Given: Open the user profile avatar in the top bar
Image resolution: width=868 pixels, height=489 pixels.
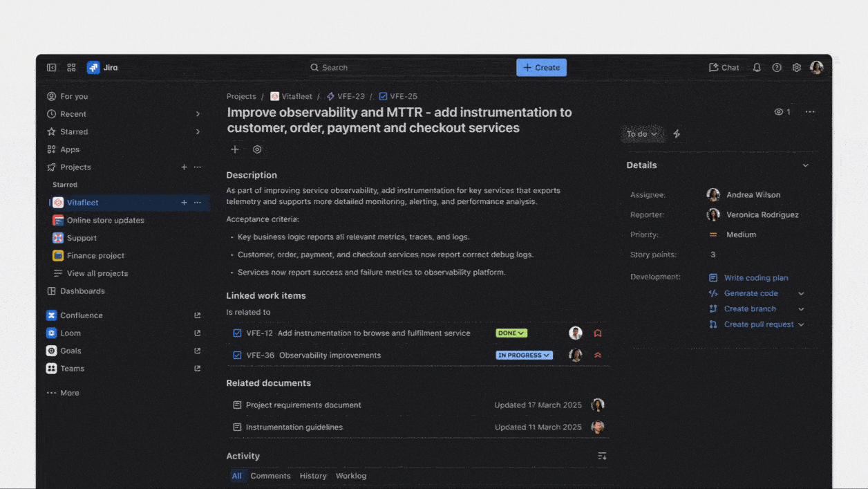Looking at the screenshot, I should tap(817, 68).
